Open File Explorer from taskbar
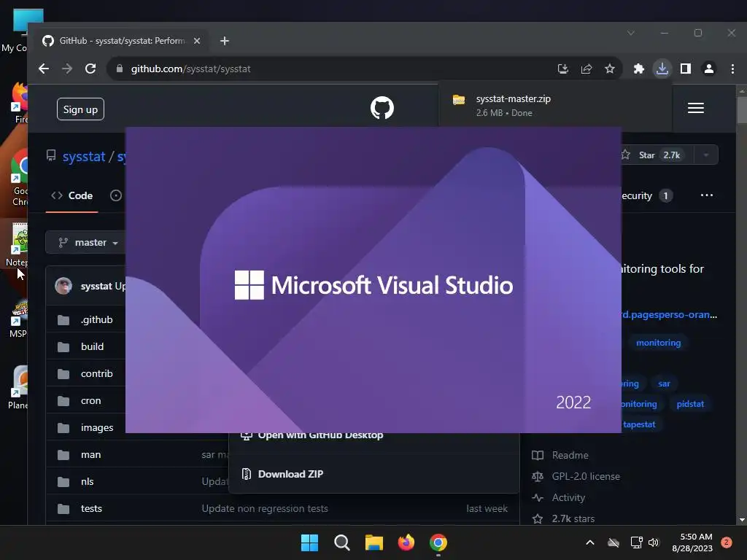 374,542
